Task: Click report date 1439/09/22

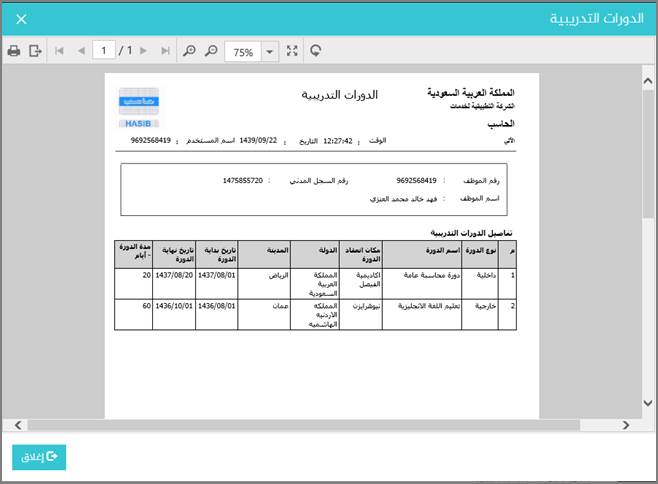Action: pos(258,141)
